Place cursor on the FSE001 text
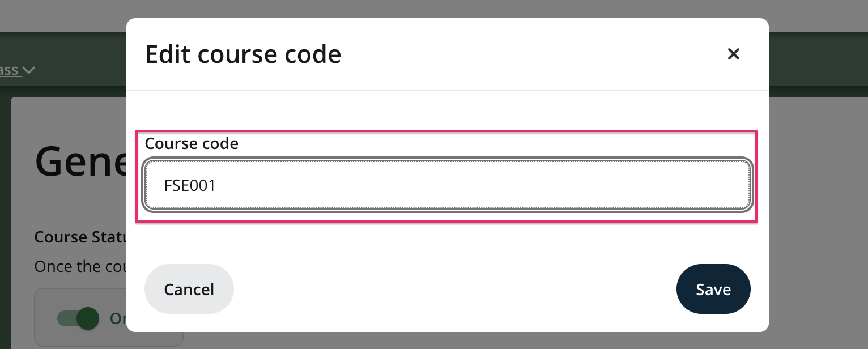This screenshot has width=868, height=349. [190, 186]
